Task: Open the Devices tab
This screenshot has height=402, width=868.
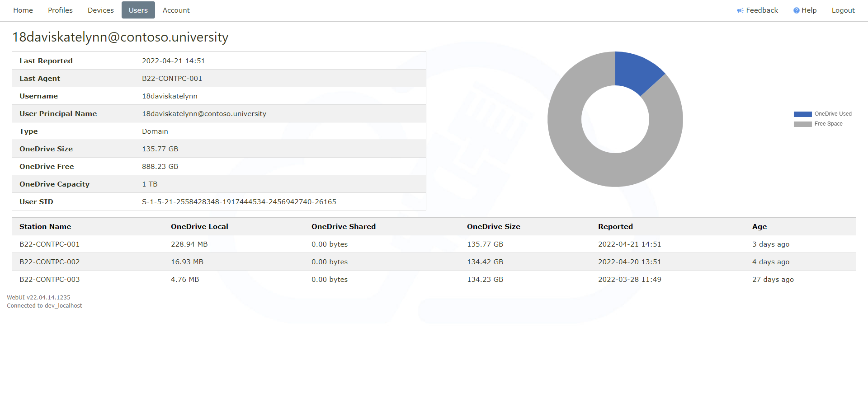Action: 100,10
